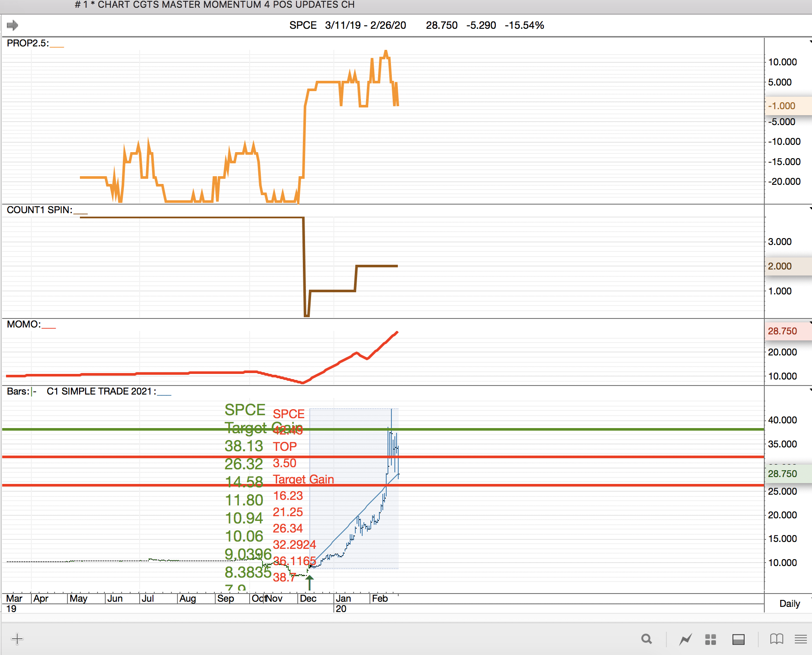Click the green 28.750 last price tag
This screenshot has height=655, width=812.
[788, 474]
